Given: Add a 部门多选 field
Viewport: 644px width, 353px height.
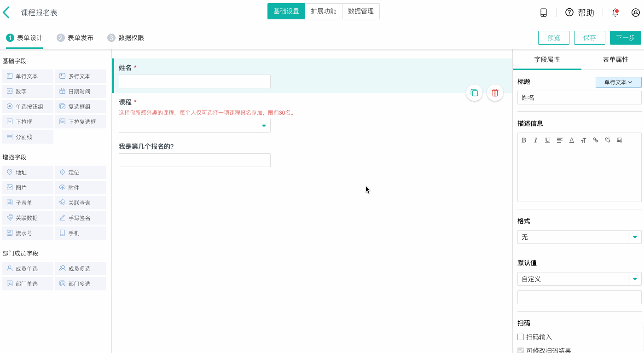Looking at the screenshot, I should click(81, 284).
